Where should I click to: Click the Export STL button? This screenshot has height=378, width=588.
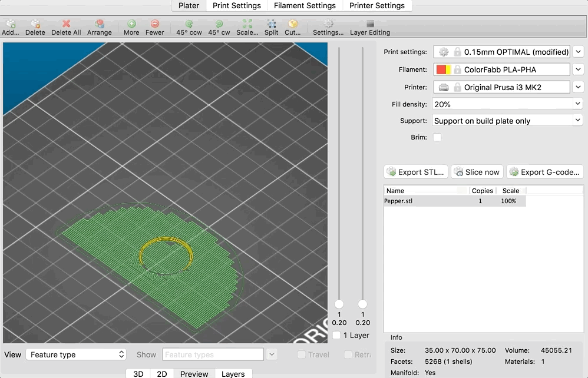pyautogui.click(x=416, y=172)
